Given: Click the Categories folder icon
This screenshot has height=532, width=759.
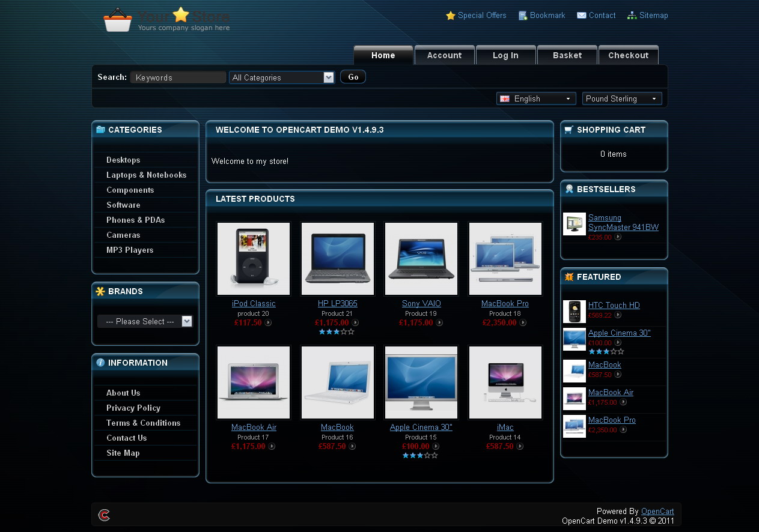Looking at the screenshot, I should pyautogui.click(x=100, y=130).
